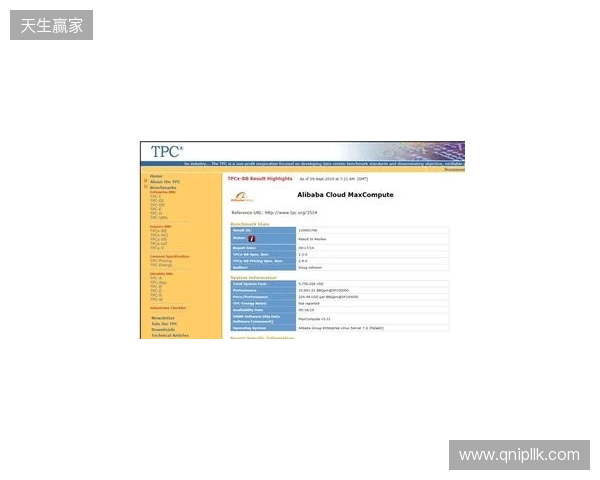This screenshot has height=480, width=600.
Task: Click the Total System Cost row label
Action: tap(250, 284)
